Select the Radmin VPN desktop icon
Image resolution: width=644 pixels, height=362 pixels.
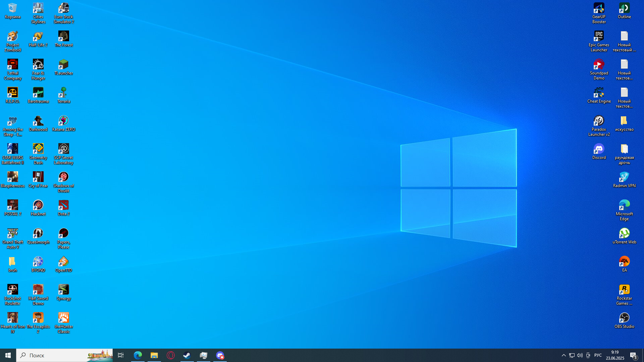tap(625, 180)
